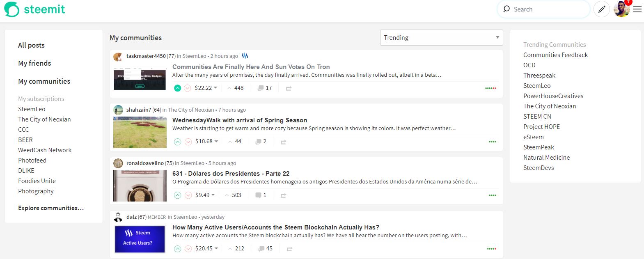Click the Search input field
Screen dimensions: 644x259
pos(544,9)
